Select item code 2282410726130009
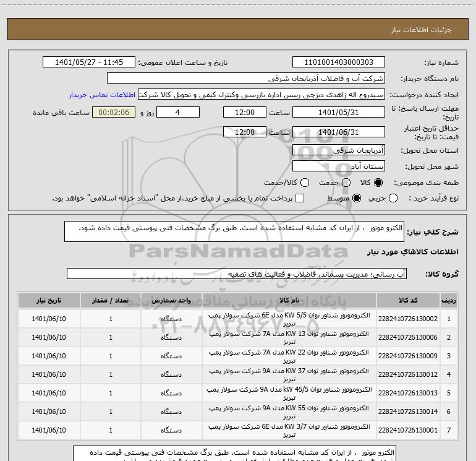The image size is (476, 461). 408,356
